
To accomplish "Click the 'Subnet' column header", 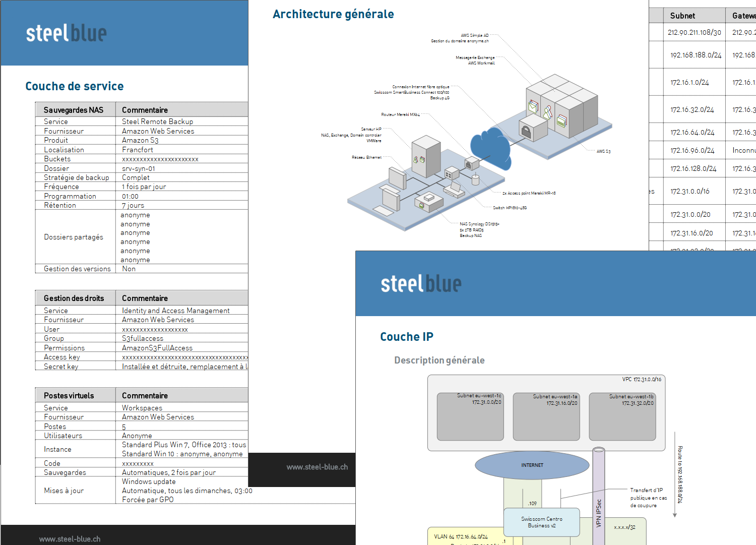I will point(682,16).
